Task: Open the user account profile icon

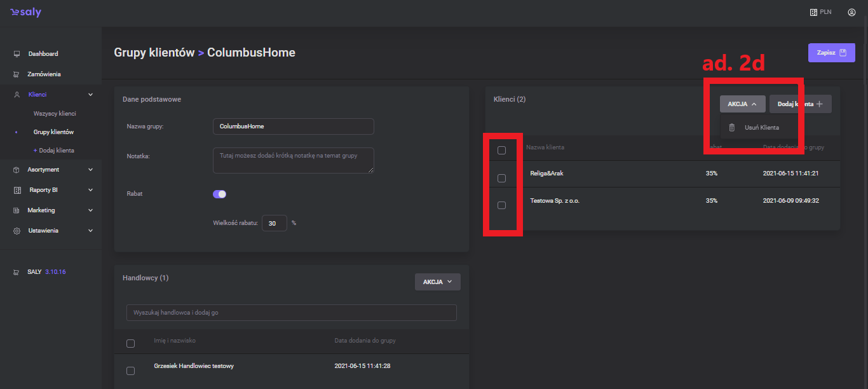Action: click(851, 12)
